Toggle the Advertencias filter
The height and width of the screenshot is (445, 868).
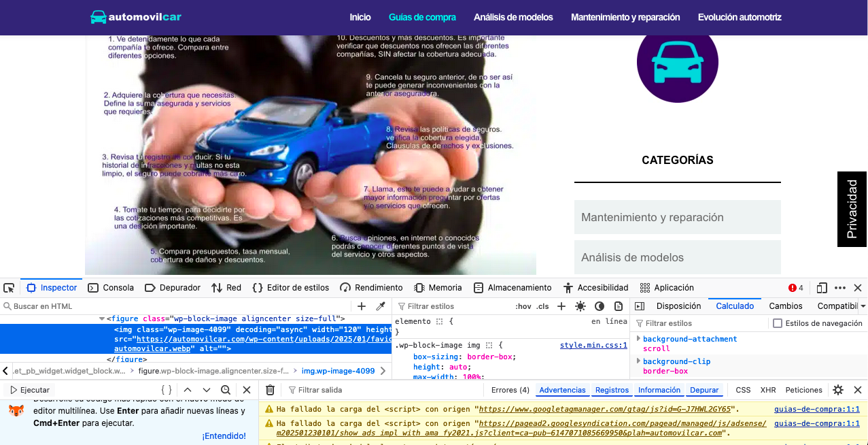click(563, 390)
